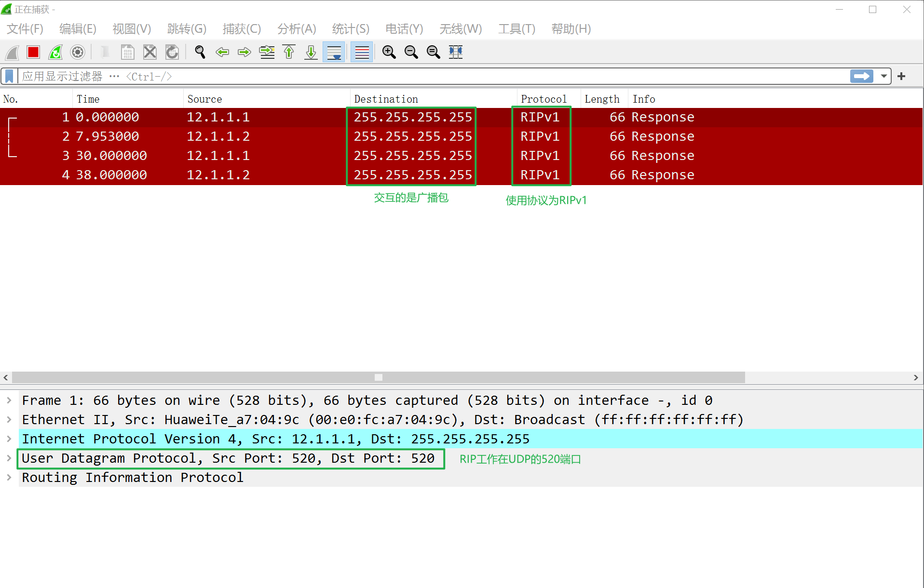This screenshot has width=924, height=588.
Task: Reload the capture file icon
Action: [172, 52]
